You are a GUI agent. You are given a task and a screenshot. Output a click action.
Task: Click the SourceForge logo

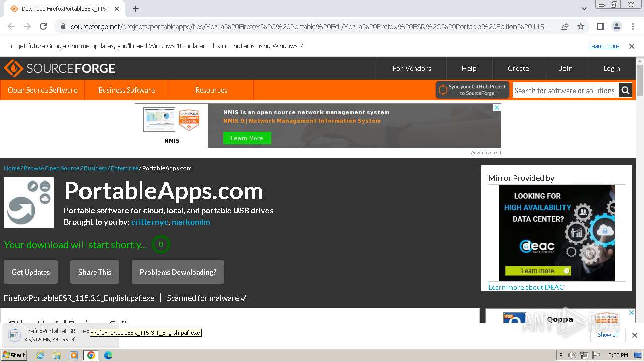tap(59, 68)
